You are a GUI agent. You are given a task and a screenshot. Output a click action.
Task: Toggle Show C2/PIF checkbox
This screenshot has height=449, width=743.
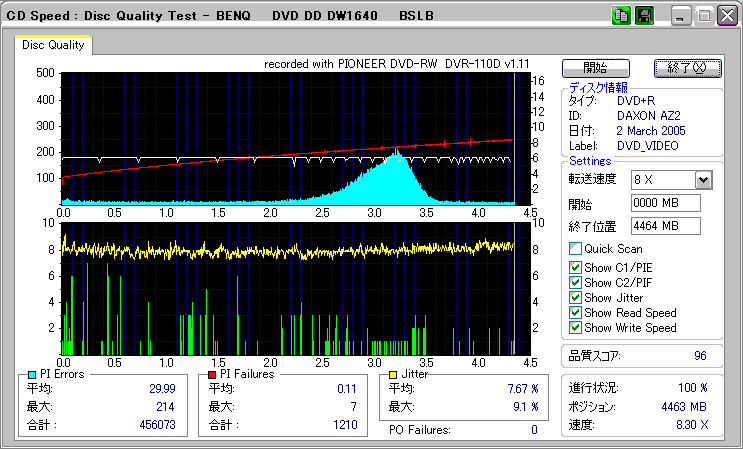pyautogui.click(x=575, y=282)
